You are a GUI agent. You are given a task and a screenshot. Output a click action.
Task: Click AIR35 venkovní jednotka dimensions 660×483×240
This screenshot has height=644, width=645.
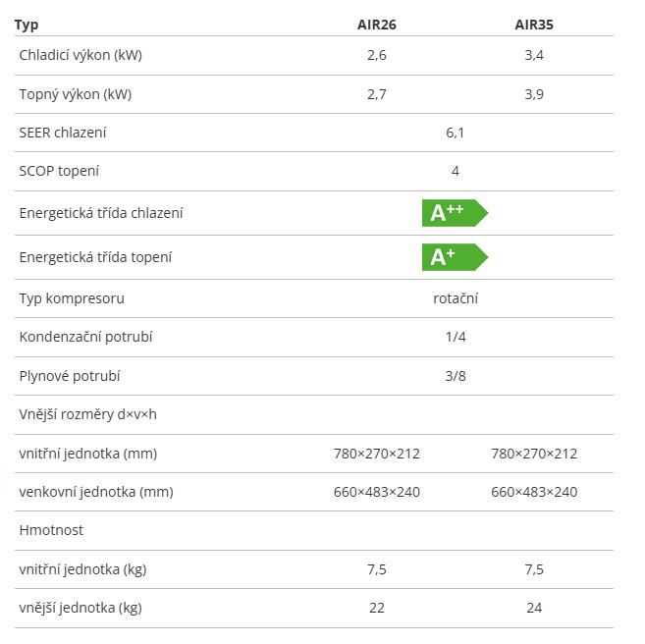(x=534, y=492)
